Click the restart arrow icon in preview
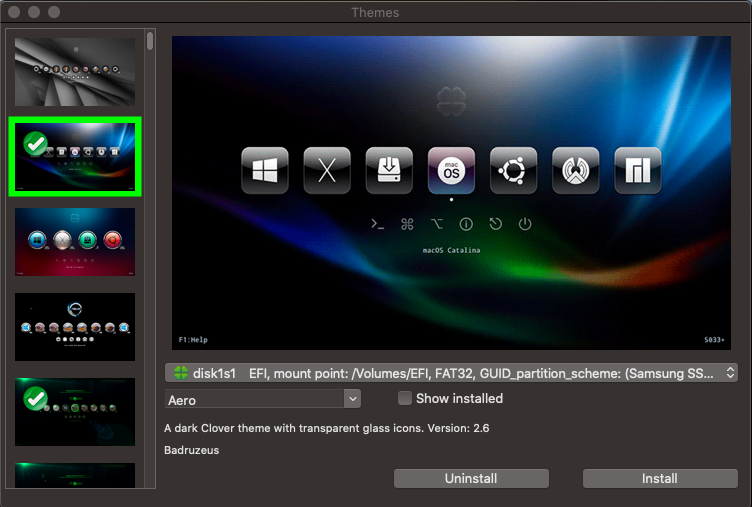 click(495, 224)
